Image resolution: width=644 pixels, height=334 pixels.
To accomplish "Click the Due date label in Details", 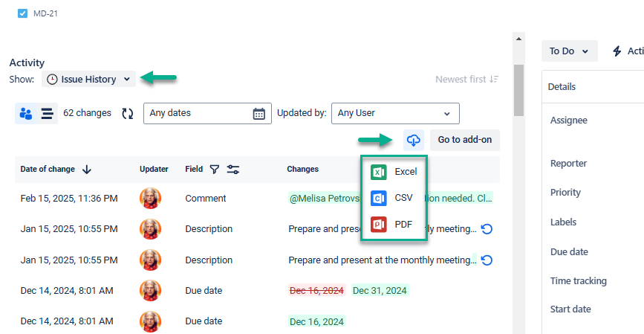I will point(569,251).
